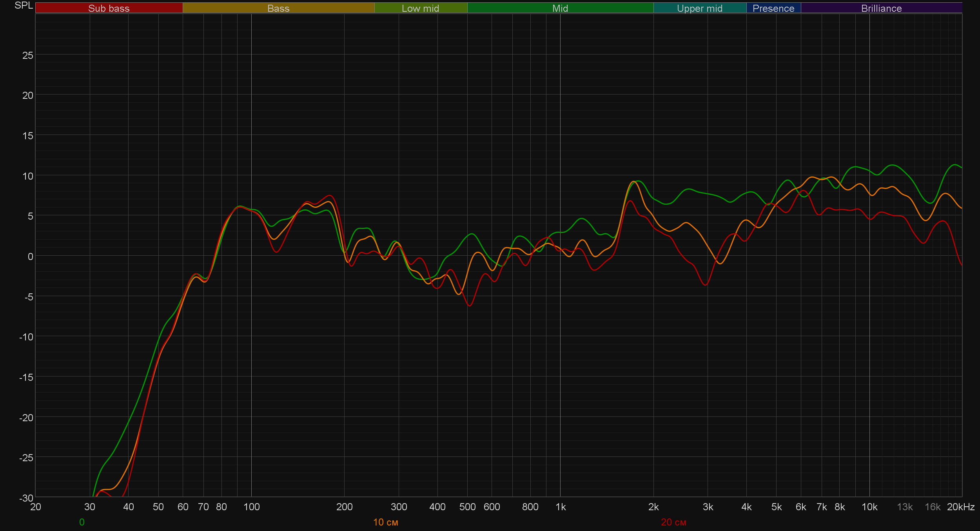Click the 1k frequency axis tick label
980x531 pixels.
[561, 507]
